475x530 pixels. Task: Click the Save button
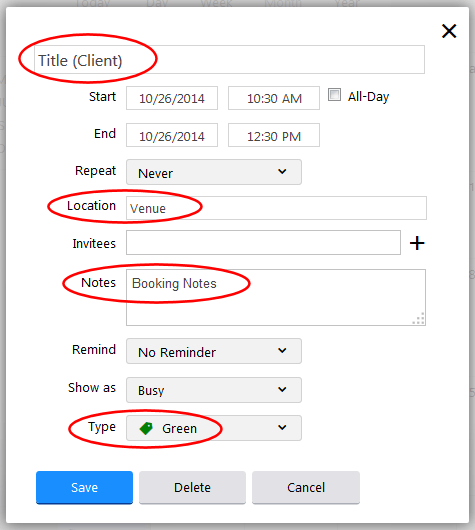pyautogui.click(x=85, y=487)
